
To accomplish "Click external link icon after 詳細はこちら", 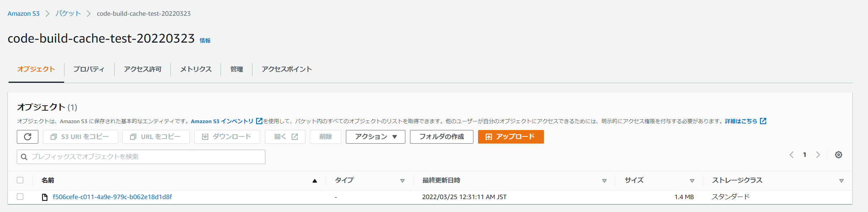I will [763, 121].
